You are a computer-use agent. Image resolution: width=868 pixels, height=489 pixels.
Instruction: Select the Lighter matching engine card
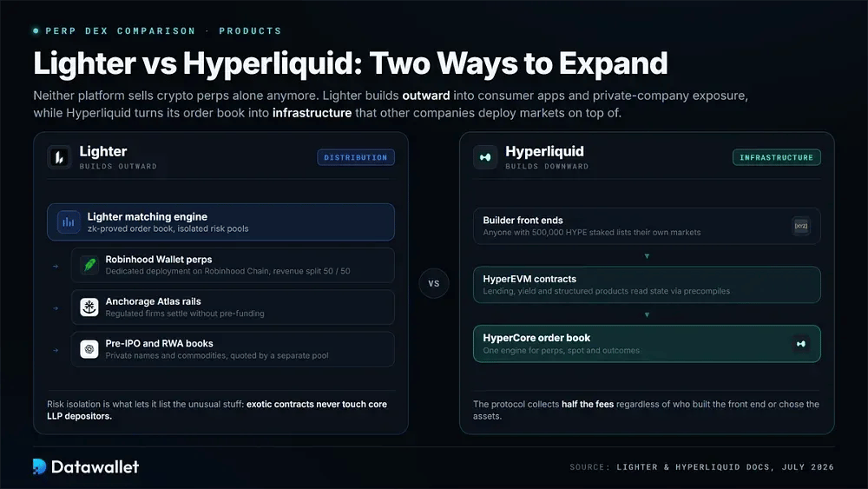click(220, 222)
